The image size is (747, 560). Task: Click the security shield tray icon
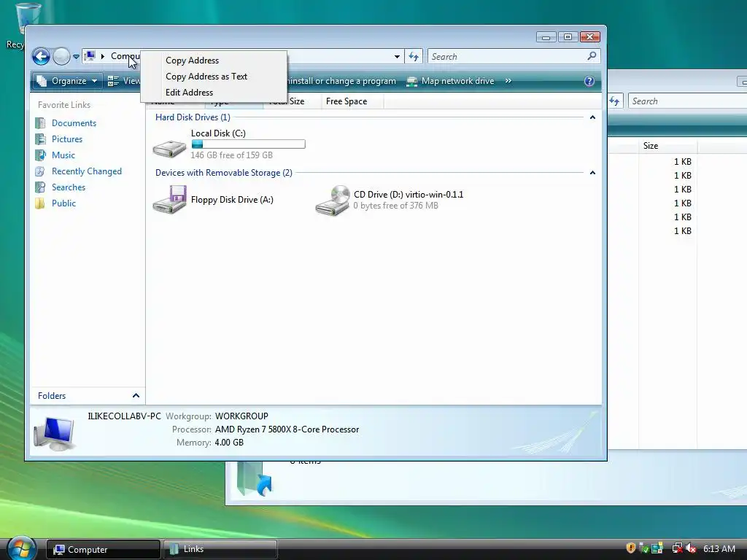(630, 548)
